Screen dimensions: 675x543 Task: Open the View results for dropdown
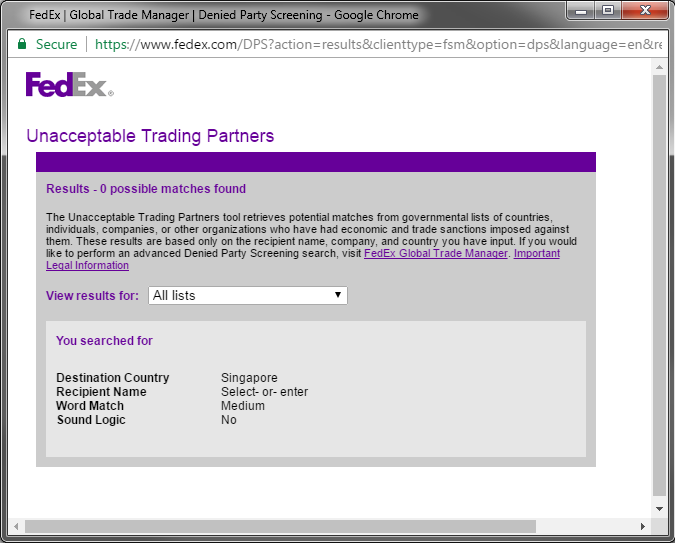(x=248, y=295)
